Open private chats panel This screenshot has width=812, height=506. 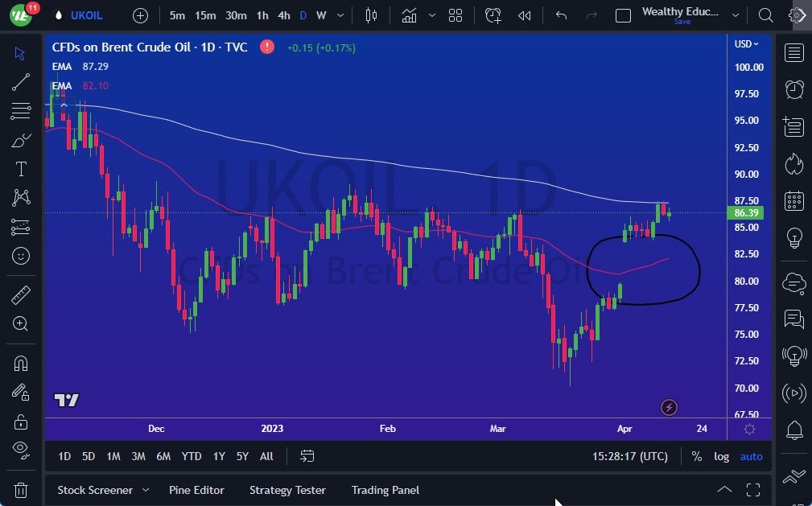pyautogui.click(x=793, y=319)
